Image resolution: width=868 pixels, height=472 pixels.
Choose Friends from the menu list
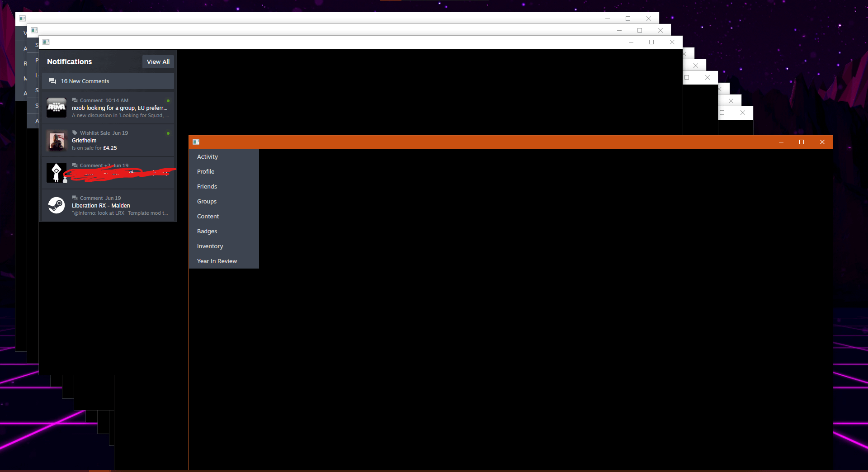tap(207, 187)
